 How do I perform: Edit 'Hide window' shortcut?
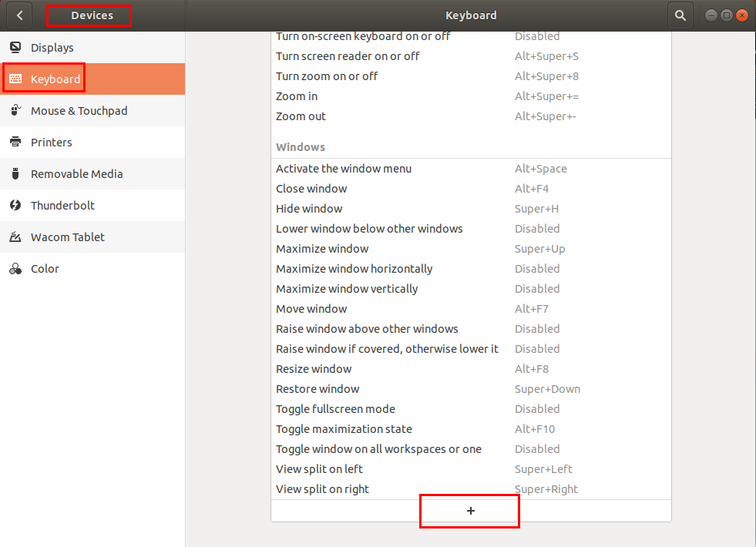coord(471,209)
